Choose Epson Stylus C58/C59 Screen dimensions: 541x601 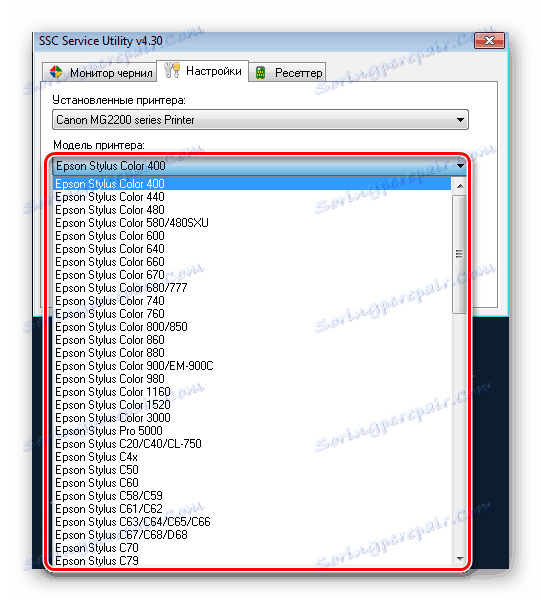click(x=252, y=496)
